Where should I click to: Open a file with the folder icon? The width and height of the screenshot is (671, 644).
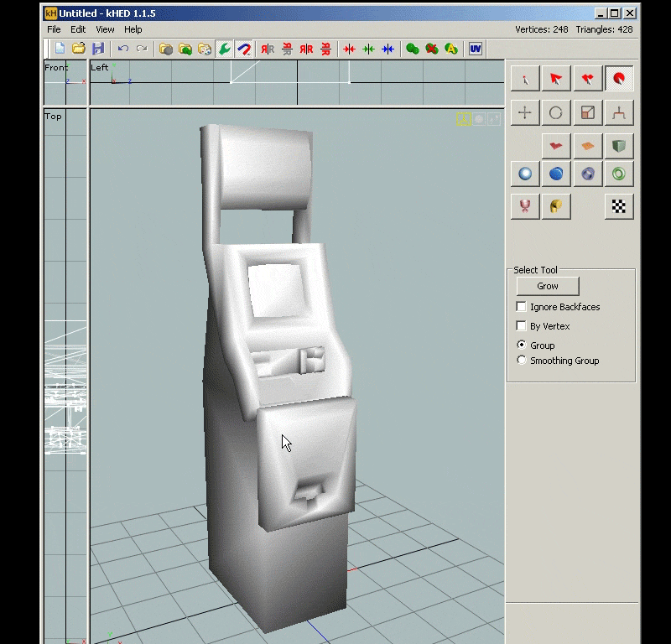click(x=79, y=49)
